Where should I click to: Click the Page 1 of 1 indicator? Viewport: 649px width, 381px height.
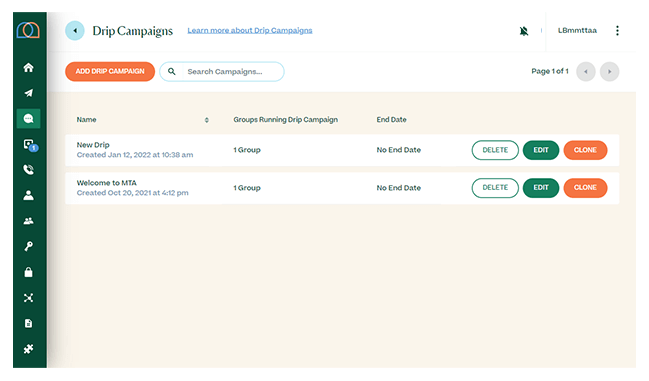(x=550, y=71)
